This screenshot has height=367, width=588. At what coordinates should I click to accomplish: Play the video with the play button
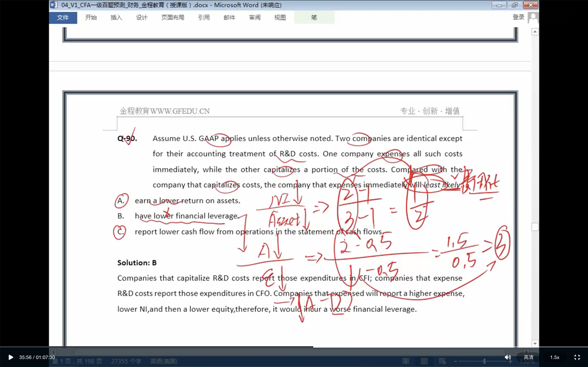tap(11, 357)
